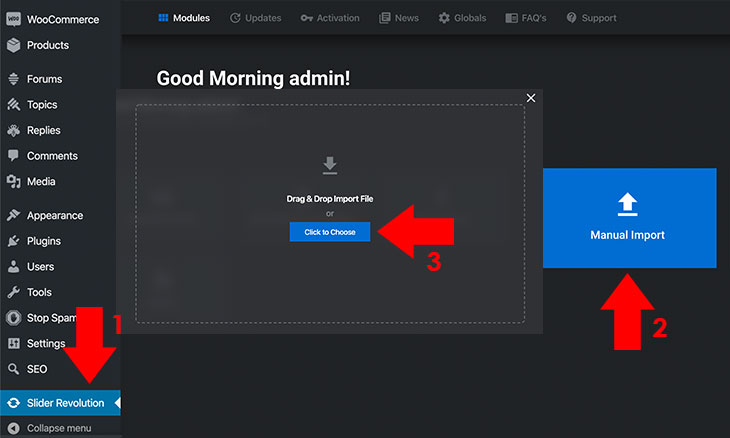Click the Users person icon

pyautogui.click(x=14, y=266)
